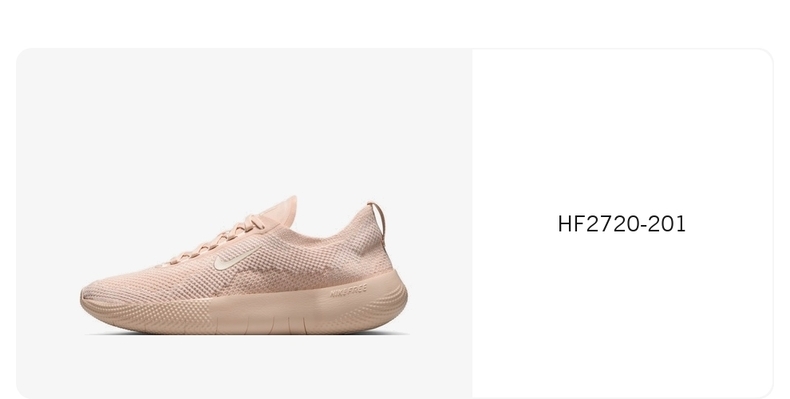The width and height of the screenshot is (790, 399).
Task: Click the white panel below HF2720-201
Action: [622, 315]
